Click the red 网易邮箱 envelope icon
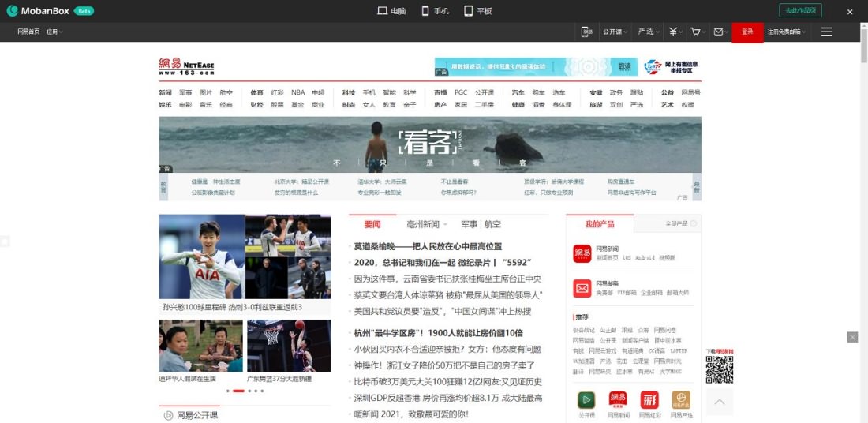Viewport: 868px width, 423px height. 582,289
